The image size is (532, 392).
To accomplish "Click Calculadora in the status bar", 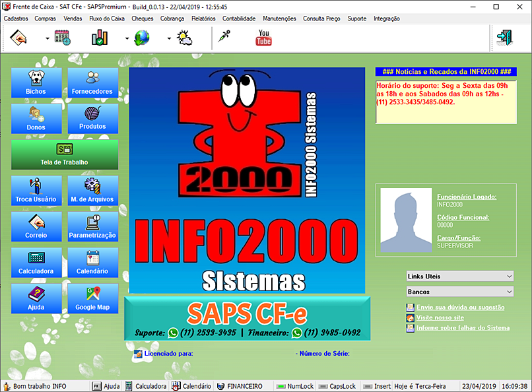I will pos(147,386).
